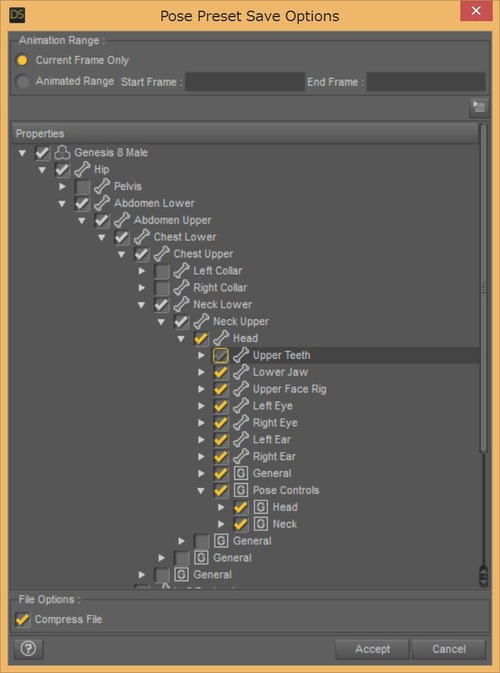Click the Chest Lower bone icon
The height and width of the screenshot is (673, 500).
click(142, 237)
